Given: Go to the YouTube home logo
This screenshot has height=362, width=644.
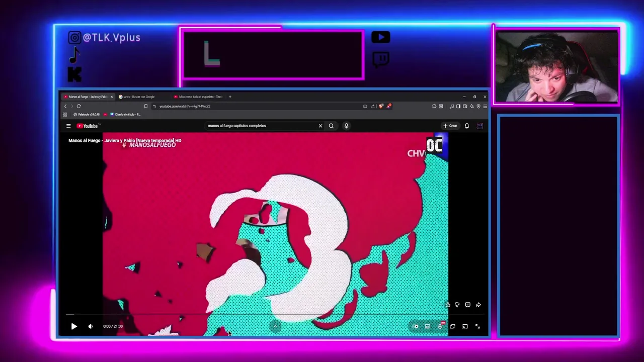Looking at the screenshot, I should click(x=88, y=126).
